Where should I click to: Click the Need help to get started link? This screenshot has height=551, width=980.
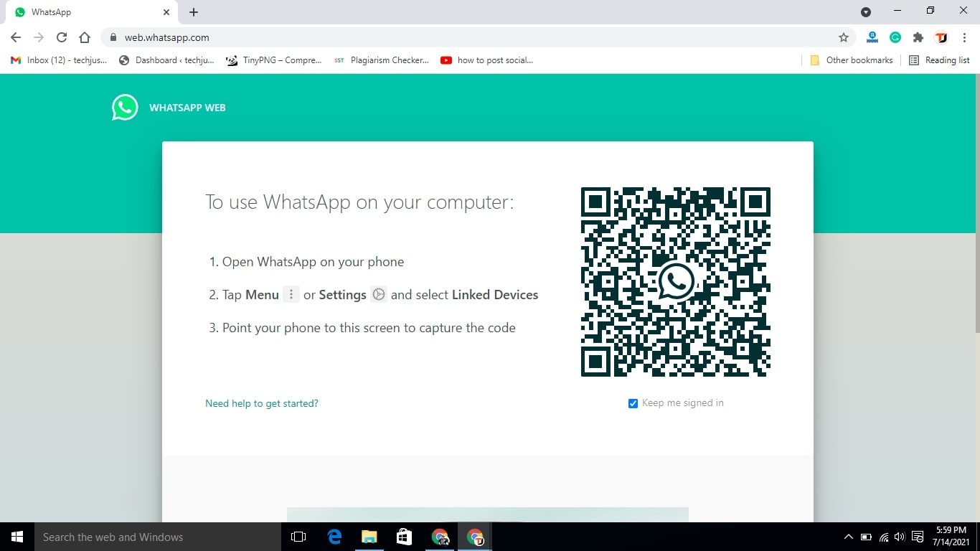point(261,403)
